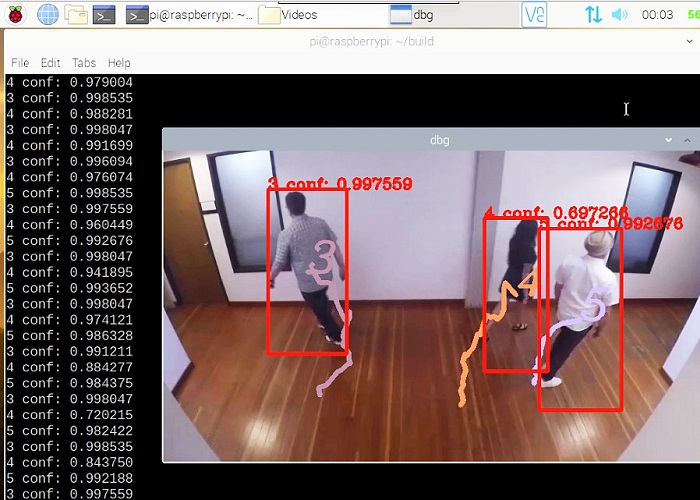
Task: Click the clock showing 00:03
Action: pos(657,14)
